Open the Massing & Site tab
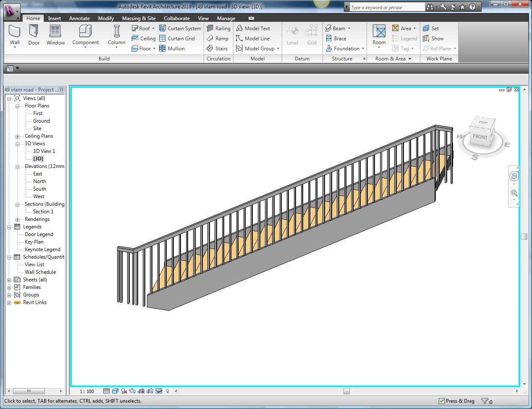This screenshot has height=409, width=532. coord(139,18)
